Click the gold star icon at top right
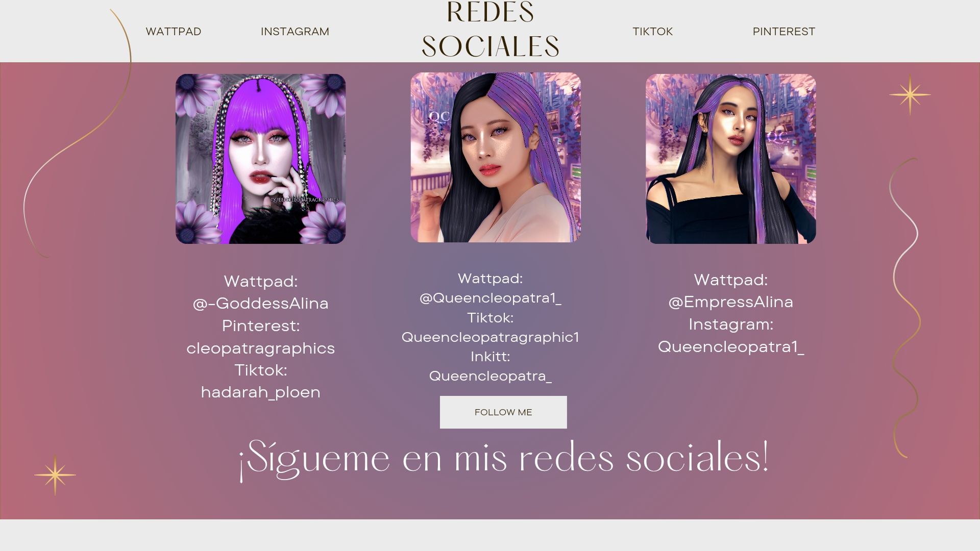The width and height of the screenshot is (980, 551). point(910,95)
